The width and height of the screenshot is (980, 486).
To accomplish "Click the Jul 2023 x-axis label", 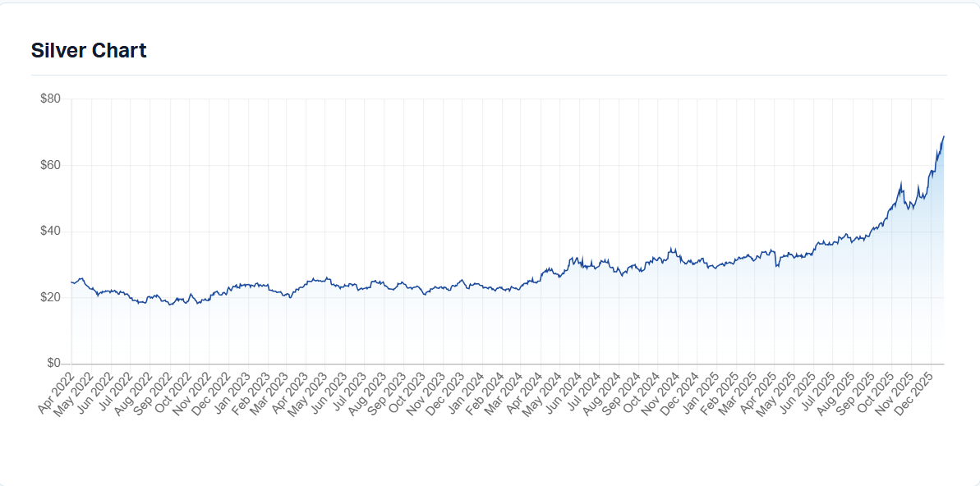I will coord(348,392).
